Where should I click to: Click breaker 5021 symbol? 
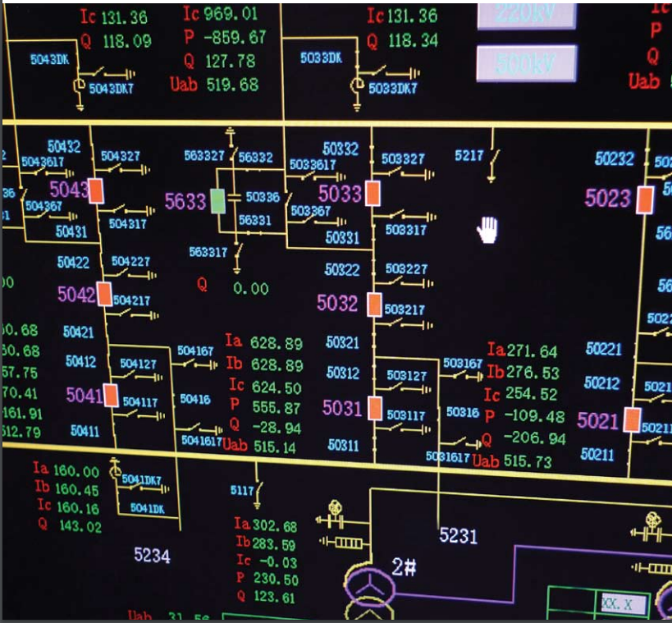(x=633, y=419)
